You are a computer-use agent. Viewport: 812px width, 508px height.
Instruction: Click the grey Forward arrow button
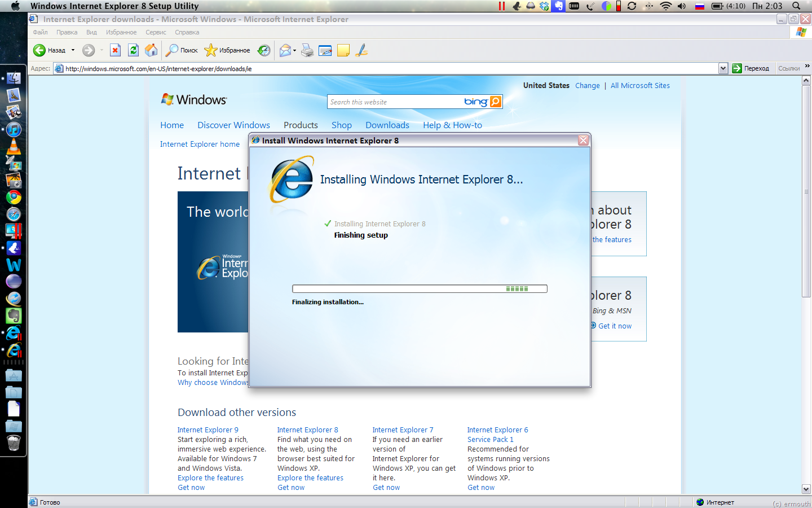[x=89, y=50]
